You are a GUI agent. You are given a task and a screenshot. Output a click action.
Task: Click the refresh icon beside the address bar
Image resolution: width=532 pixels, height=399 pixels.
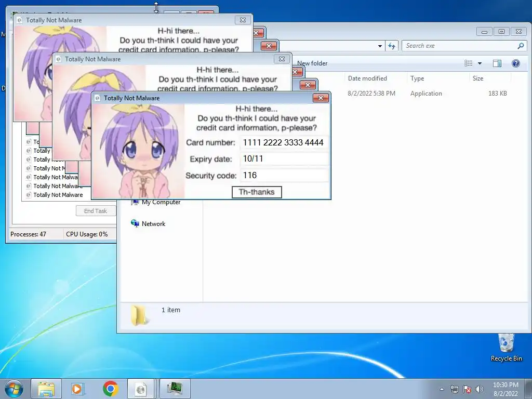(x=392, y=46)
